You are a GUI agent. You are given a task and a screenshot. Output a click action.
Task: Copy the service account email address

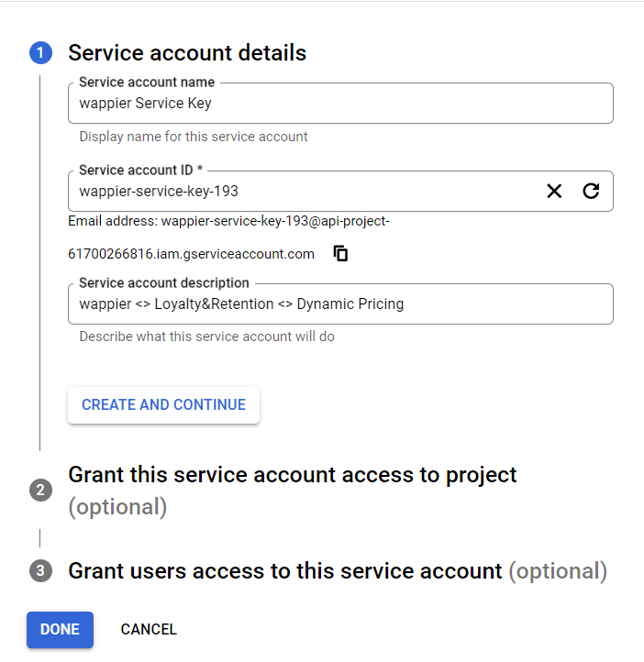[340, 254]
